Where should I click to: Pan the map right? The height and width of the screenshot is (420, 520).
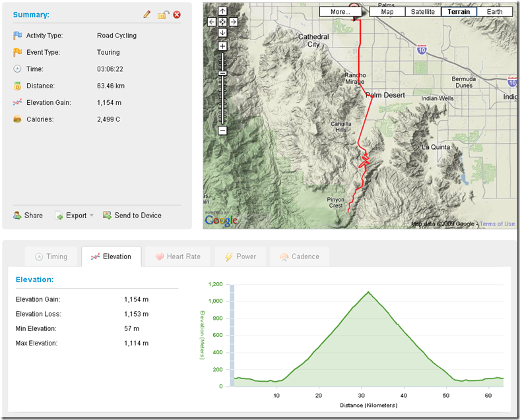234,22
